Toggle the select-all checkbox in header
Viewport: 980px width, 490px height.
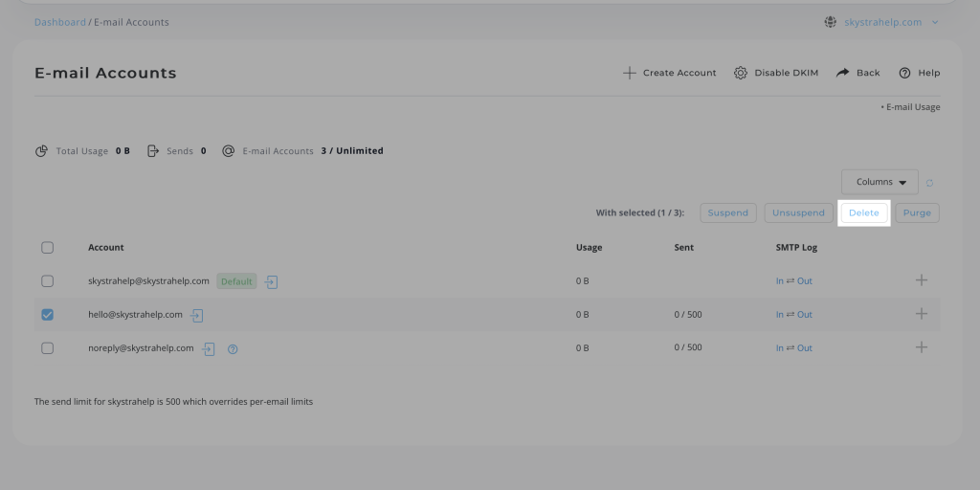coord(48,248)
